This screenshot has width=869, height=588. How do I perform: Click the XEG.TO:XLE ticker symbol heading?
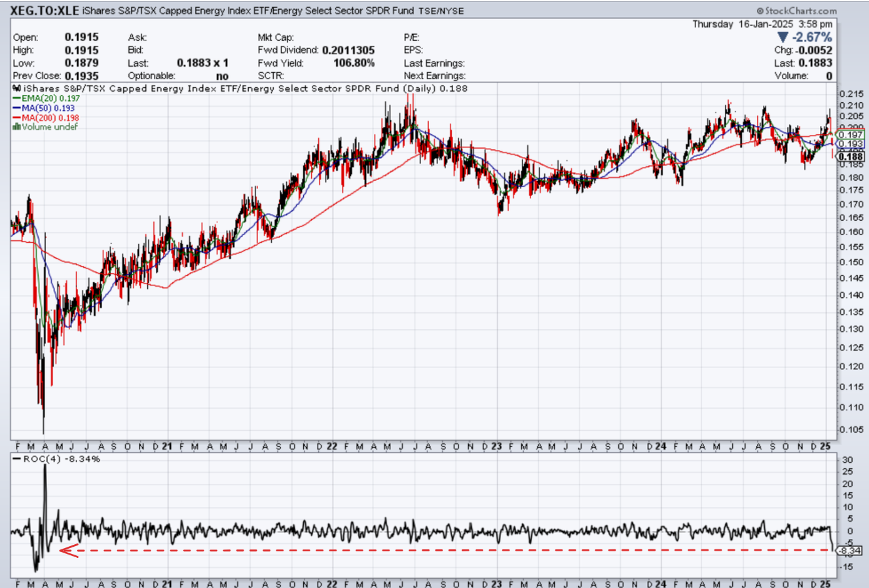coord(45,11)
